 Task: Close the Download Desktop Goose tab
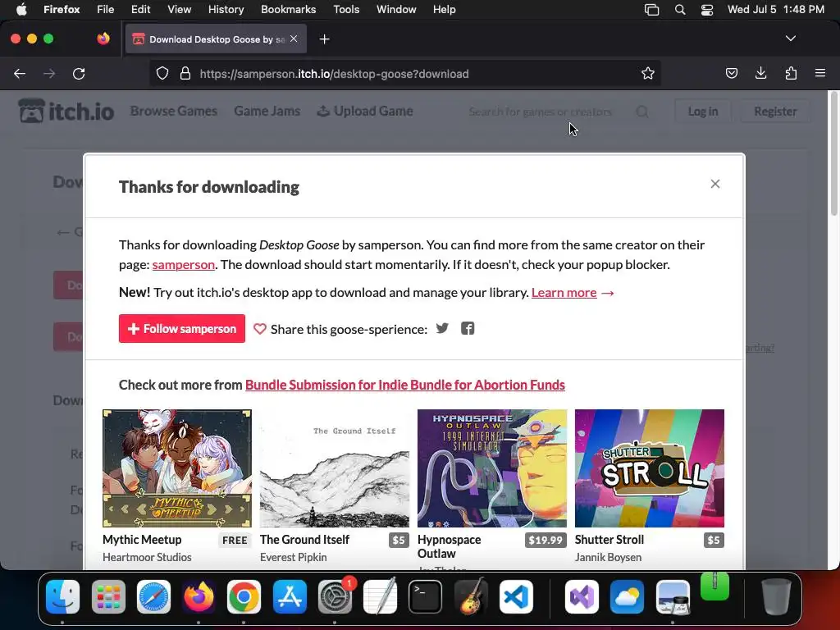point(294,39)
